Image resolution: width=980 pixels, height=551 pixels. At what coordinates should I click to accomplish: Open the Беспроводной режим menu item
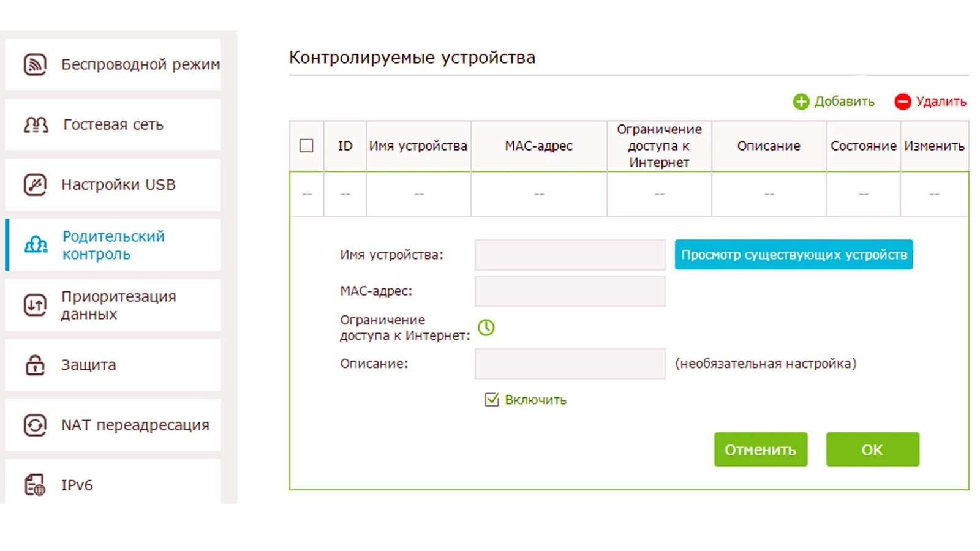click(x=113, y=64)
